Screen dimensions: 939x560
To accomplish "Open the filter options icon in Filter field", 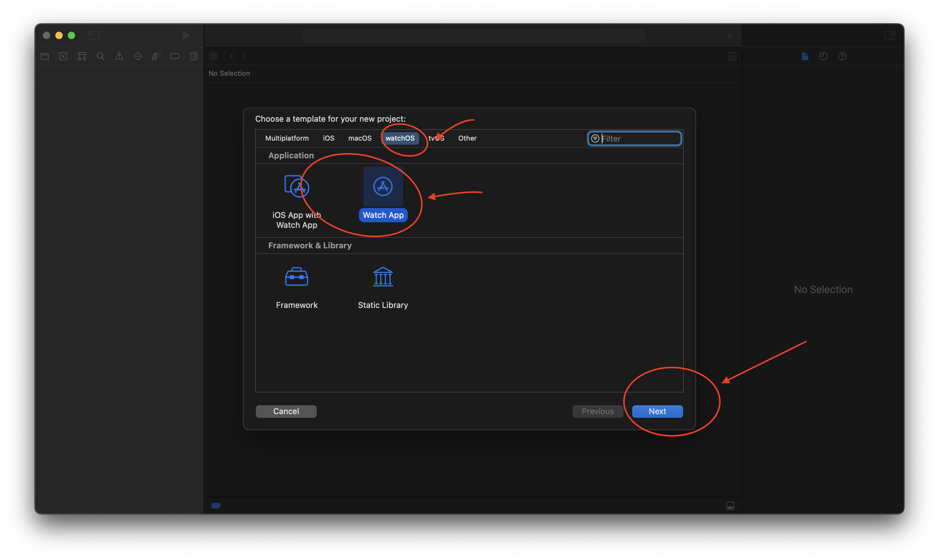I will (x=595, y=138).
